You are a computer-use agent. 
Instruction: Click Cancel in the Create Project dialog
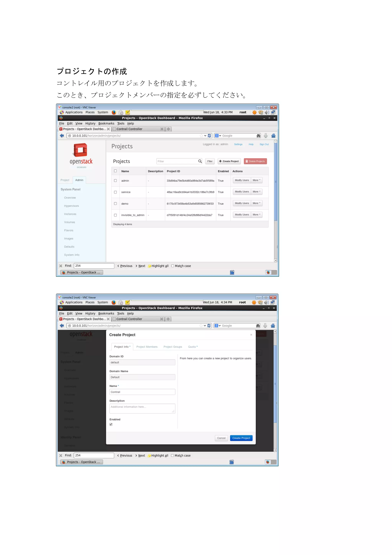221,438
